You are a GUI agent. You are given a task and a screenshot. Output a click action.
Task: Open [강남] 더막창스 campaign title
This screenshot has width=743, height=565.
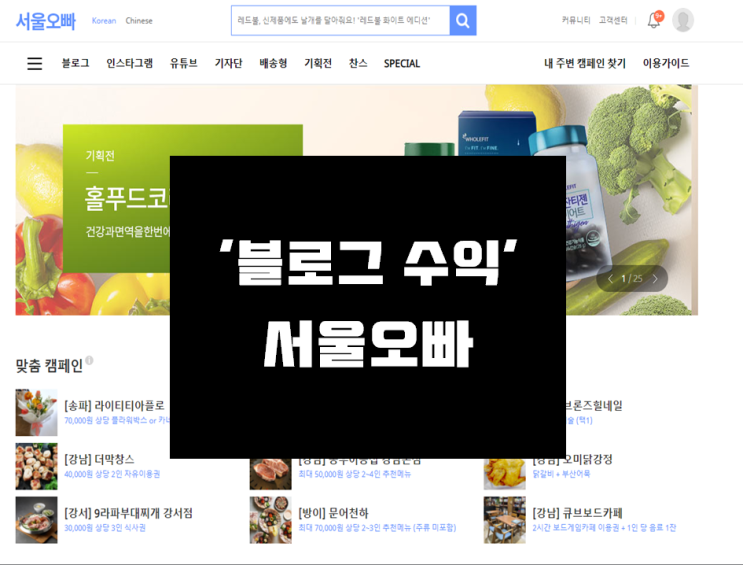[99, 459]
